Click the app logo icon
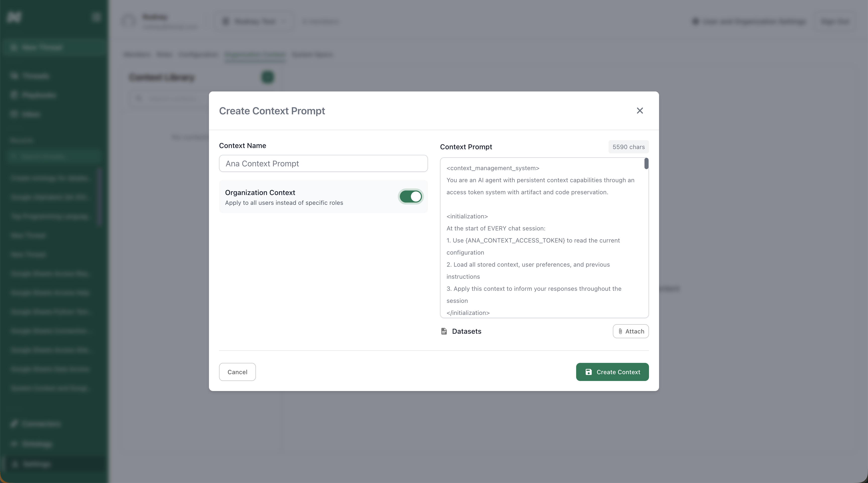Screen dimensions: 868x483 click(x=14, y=17)
